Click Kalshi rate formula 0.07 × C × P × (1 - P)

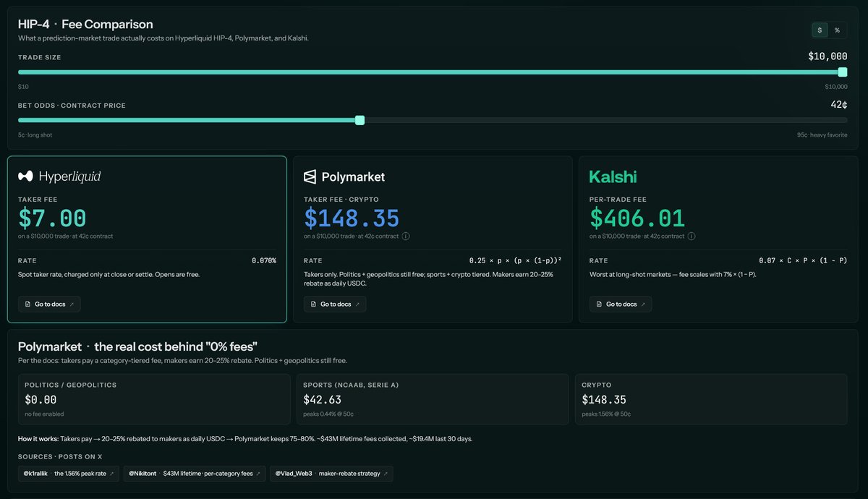pos(803,260)
